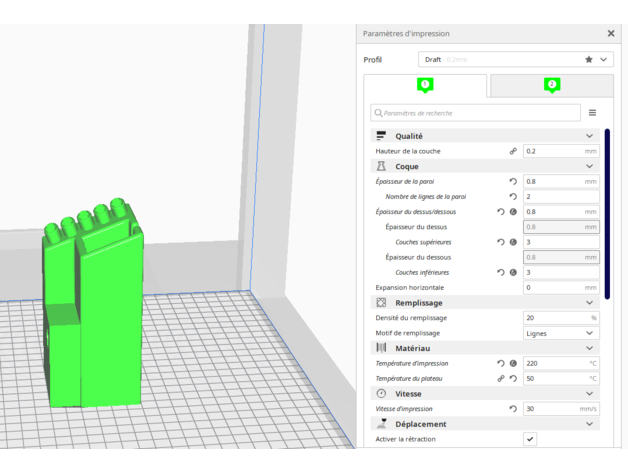This screenshot has width=628, height=472.
Task: Click link icon for Température du plateau
Action: 501,379
